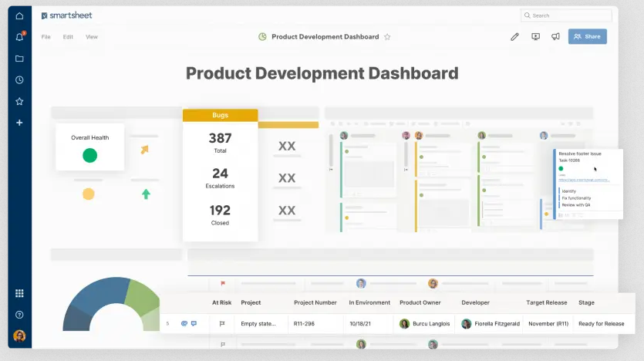
Task: Open the Launcher grid icon
Action: pos(19,293)
